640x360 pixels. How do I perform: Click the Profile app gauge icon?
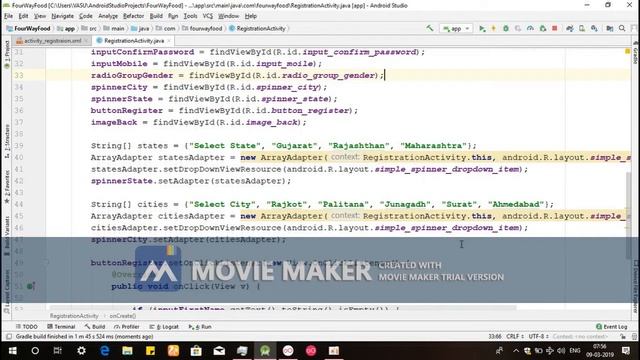[x=530, y=28]
